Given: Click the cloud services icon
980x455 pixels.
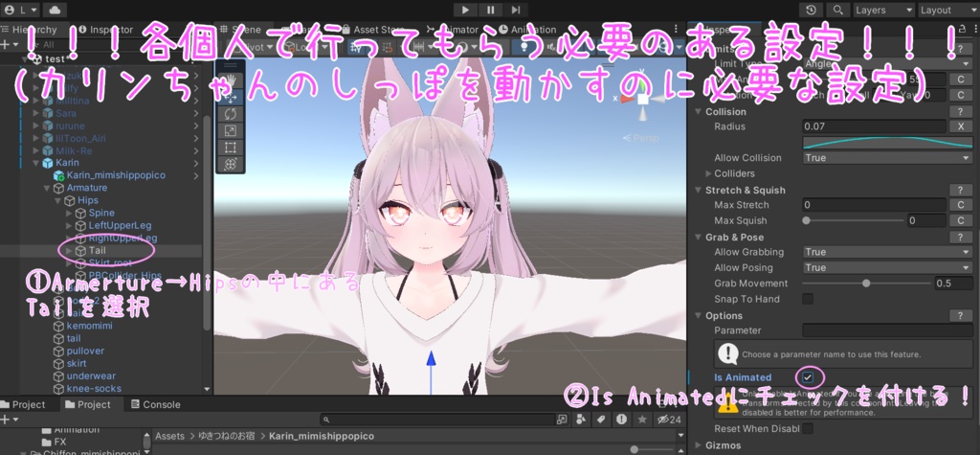Looking at the screenshot, I should 56,10.
